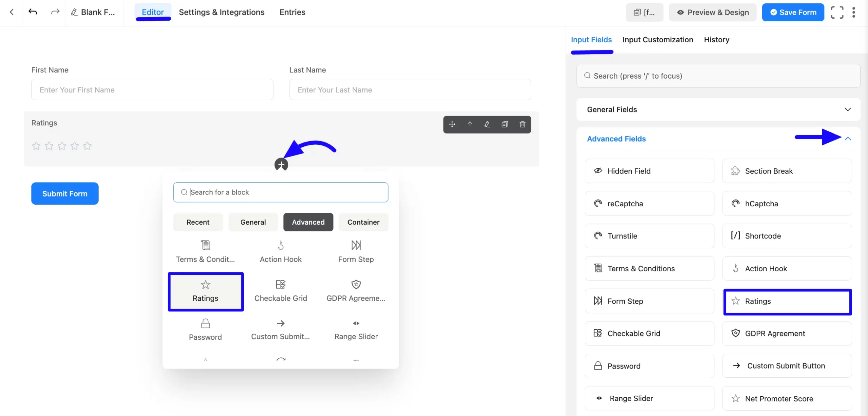Delete the Ratings field with trash icon
Image resolution: width=868 pixels, height=416 pixels.
click(x=522, y=124)
